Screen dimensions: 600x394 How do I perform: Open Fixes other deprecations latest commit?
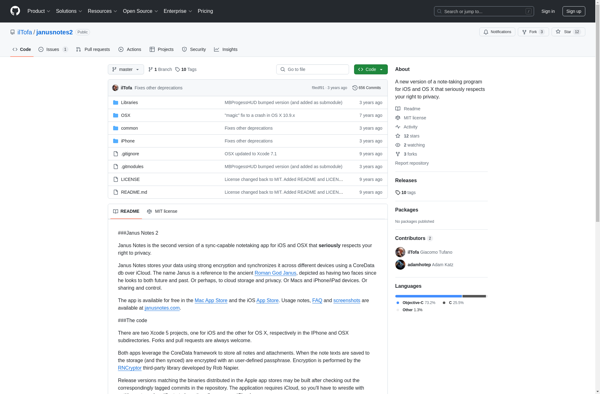pyautogui.click(x=158, y=88)
